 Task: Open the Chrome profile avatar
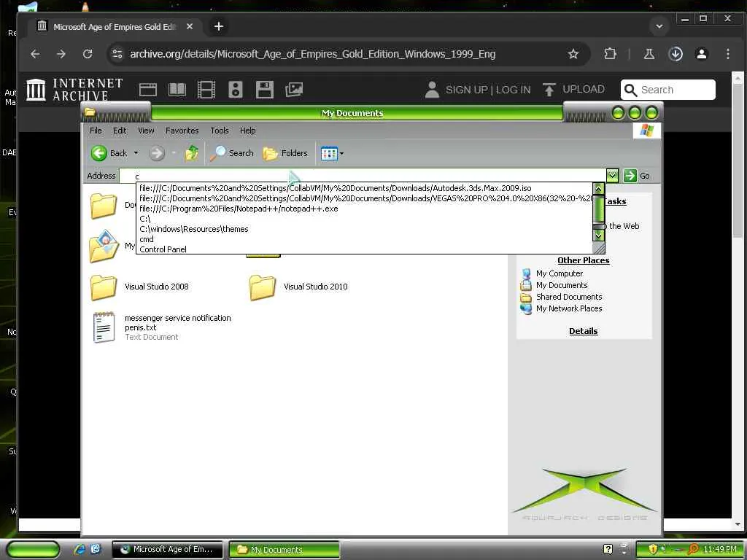pyautogui.click(x=702, y=54)
